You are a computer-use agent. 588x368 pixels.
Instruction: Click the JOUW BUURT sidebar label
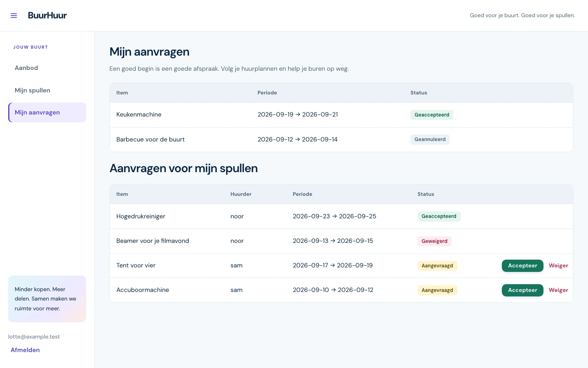pyautogui.click(x=31, y=47)
